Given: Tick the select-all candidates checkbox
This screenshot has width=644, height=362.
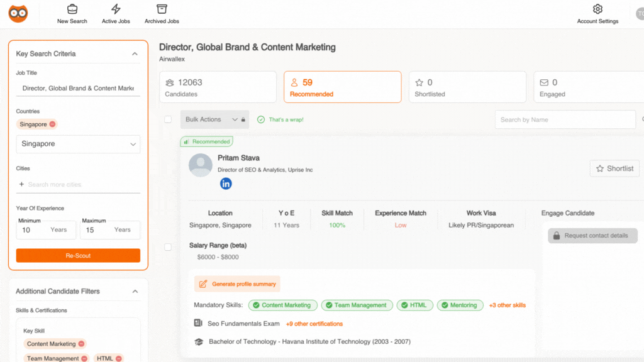Looking at the screenshot, I should 168,119.
